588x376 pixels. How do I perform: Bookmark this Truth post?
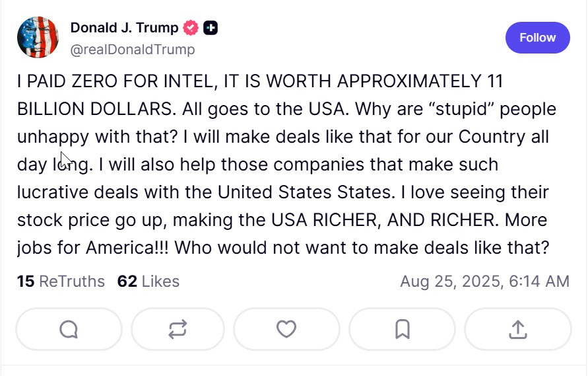tap(403, 329)
